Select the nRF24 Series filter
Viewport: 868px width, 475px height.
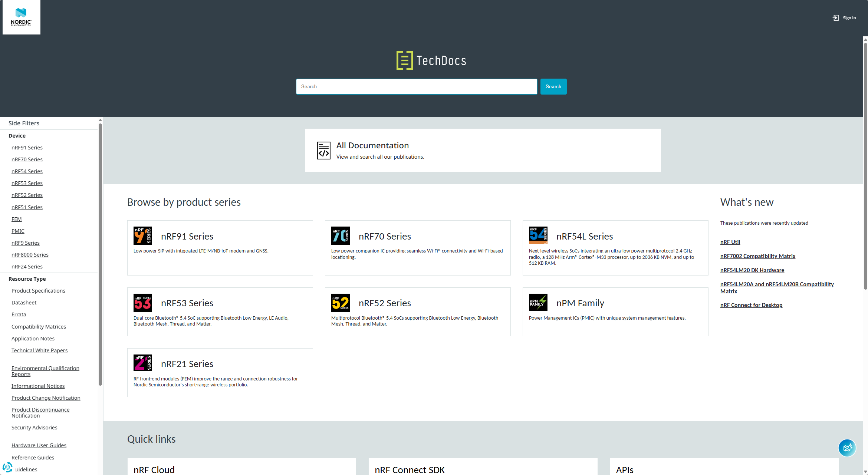click(27, 267)
